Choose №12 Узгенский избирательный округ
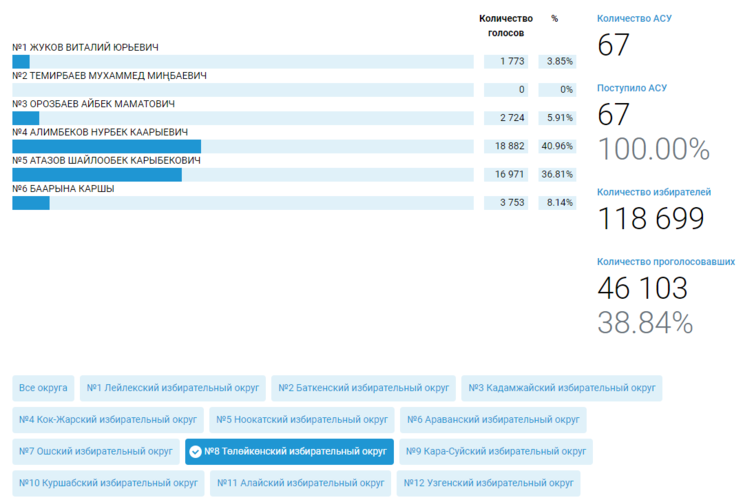Screen dimensions: 754x500 (x=488, y=484)
